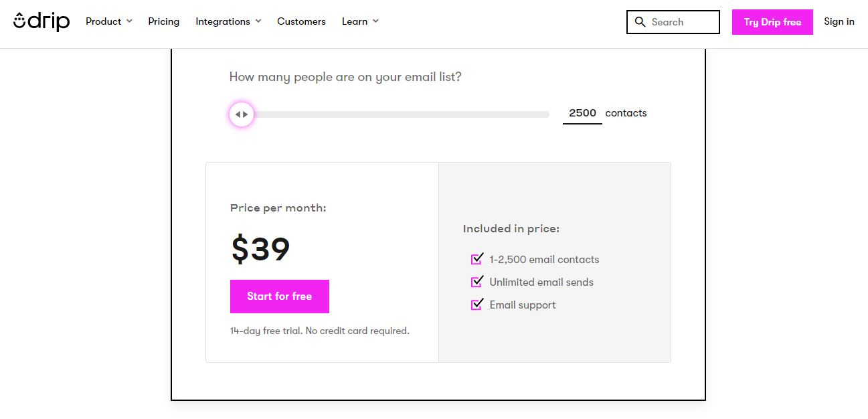Toggle the 1-2,500 email contacts checkmark

(x=477, y=258)
